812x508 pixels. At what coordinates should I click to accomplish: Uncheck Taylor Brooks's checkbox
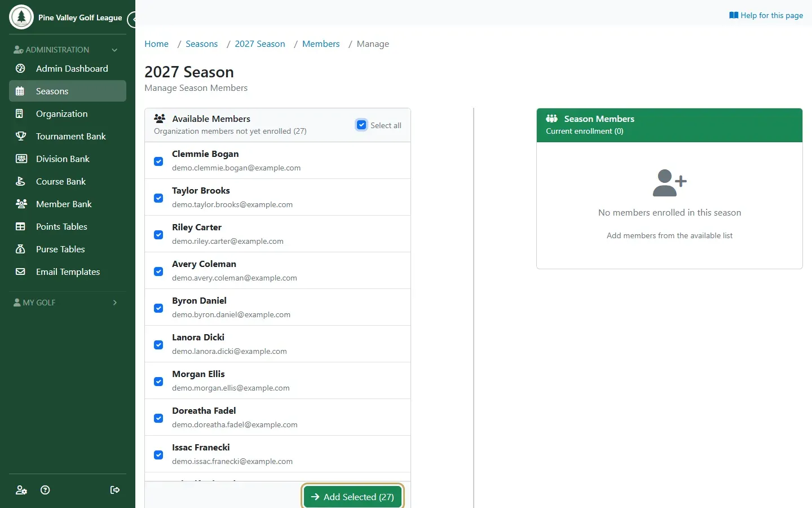158,198
